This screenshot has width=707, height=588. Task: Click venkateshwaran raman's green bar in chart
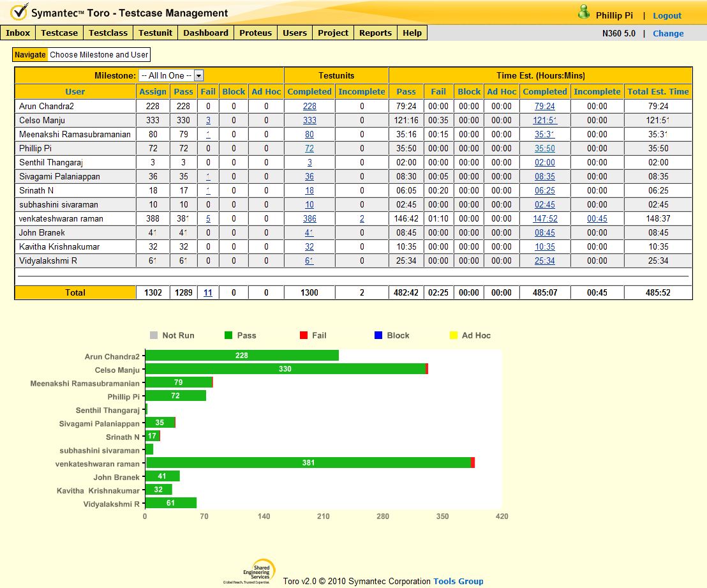(x=308, y=463)
